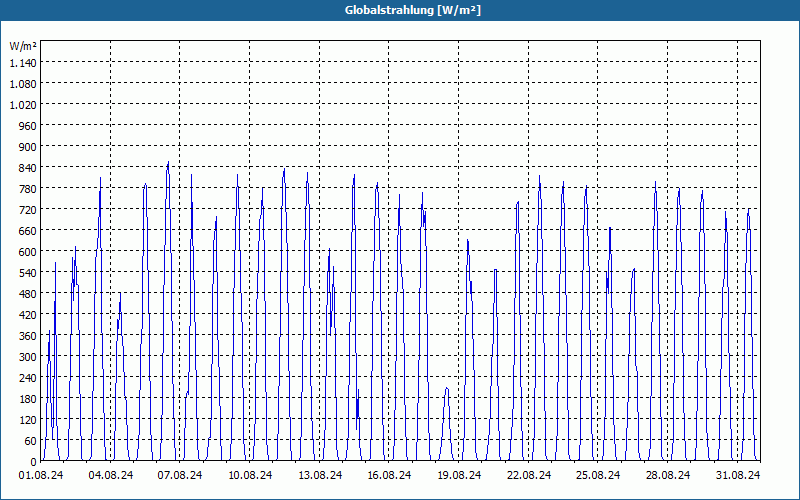
Task: Click the W/m² axis unit label
Action: [23, 46]
